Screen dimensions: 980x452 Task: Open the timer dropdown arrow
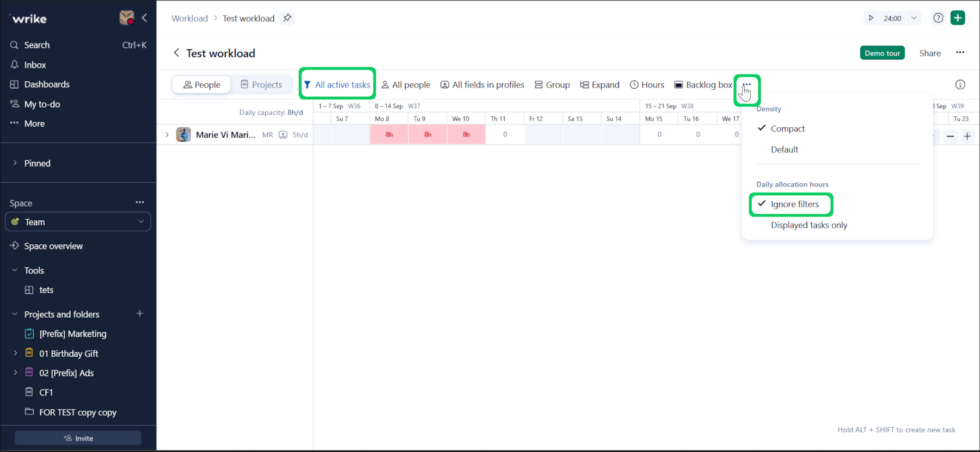click(x=914, y=18)
